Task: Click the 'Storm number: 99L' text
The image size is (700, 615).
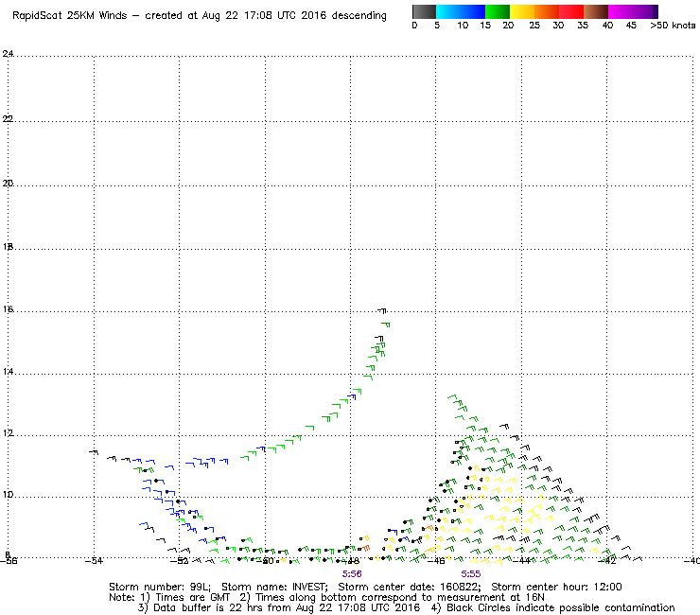Action: [159, 587]
